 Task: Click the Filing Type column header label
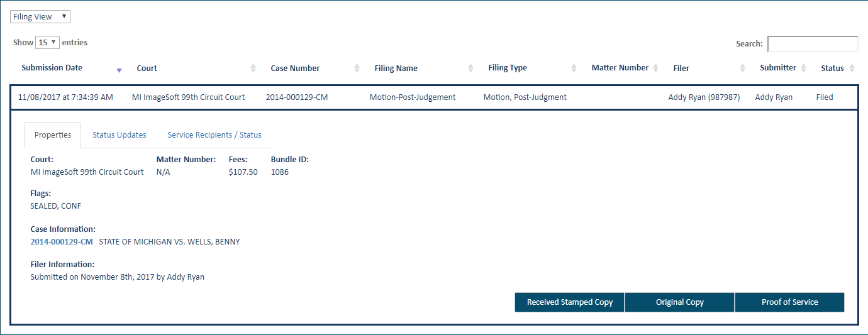point(508,68)
